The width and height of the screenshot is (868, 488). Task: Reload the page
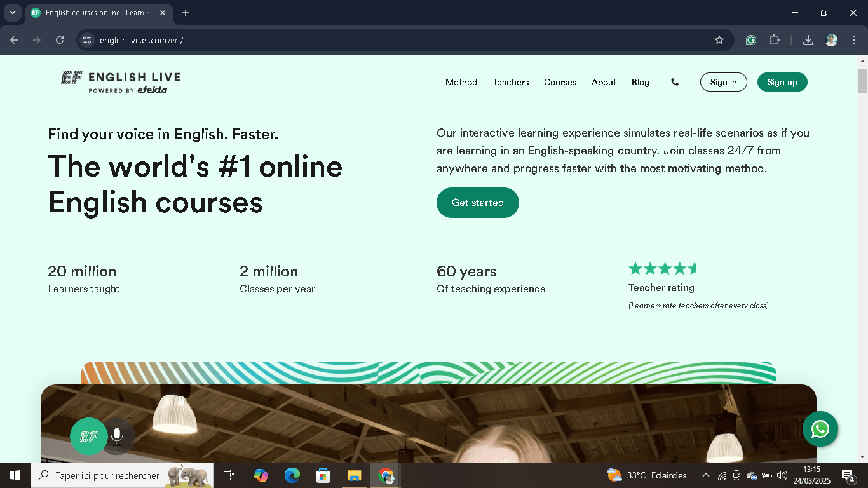pos(60,40)
